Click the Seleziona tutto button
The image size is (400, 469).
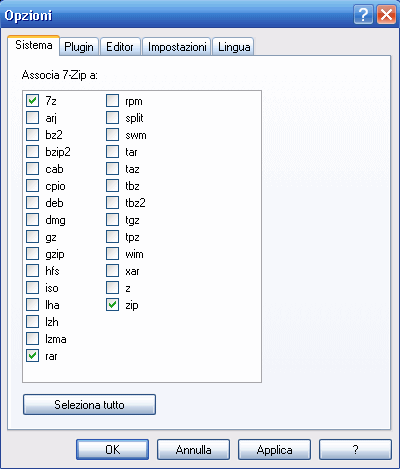click(89, 405)
